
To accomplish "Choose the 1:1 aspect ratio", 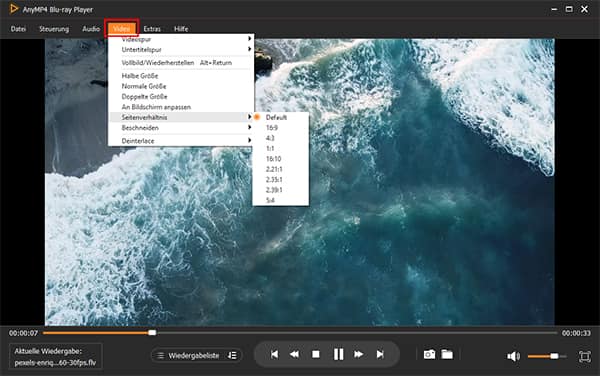I will (x=281, y=148).
